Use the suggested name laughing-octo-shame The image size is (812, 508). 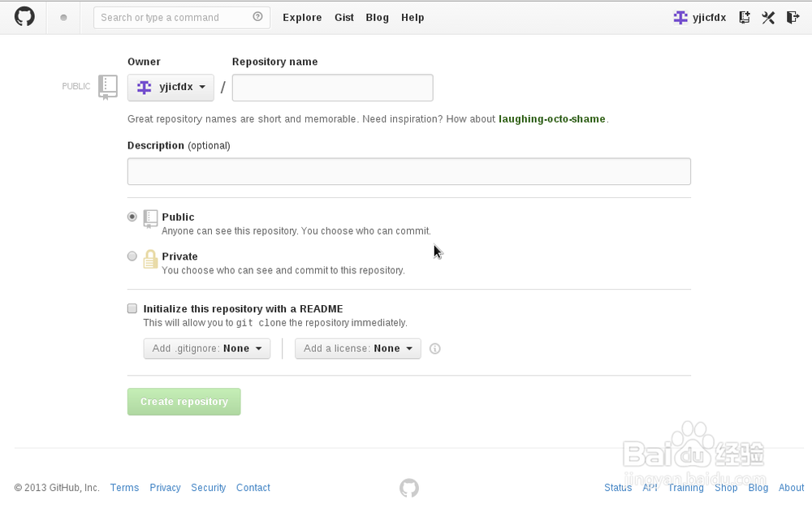[x=552, y=119]
